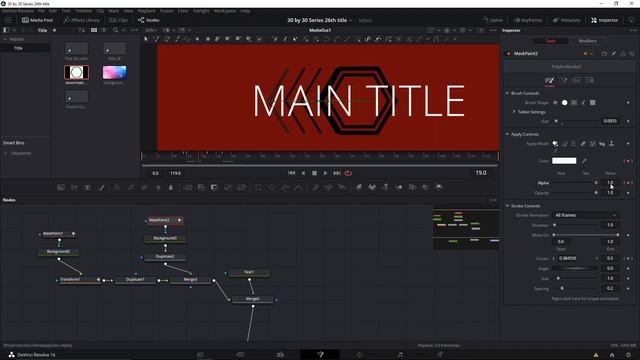Screen dimensions: 640x360
Task: Play the composition forward
Action: coord(325,173)
